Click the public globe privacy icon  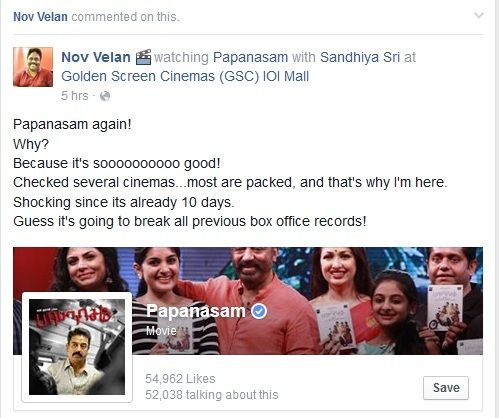coord(105,96)
